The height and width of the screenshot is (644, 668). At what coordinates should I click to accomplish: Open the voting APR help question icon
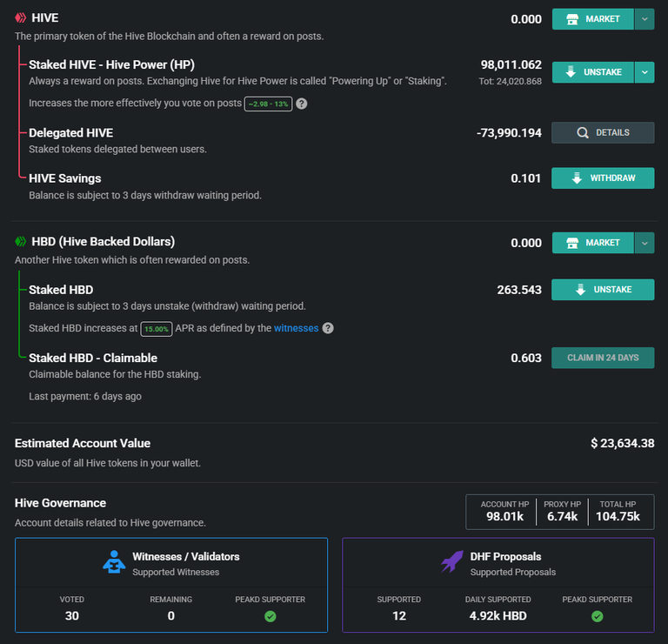[x=301, y=104]
